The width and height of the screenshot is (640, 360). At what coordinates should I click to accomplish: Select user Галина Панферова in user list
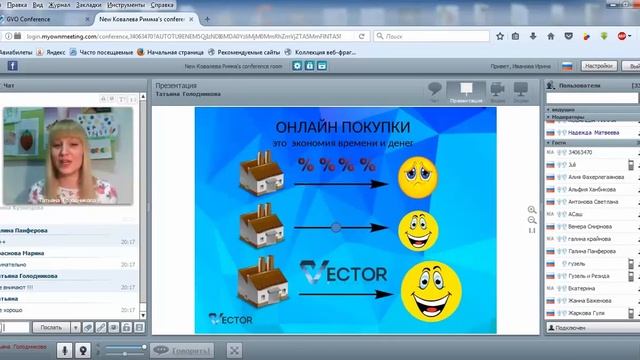(x=592, y=251)
